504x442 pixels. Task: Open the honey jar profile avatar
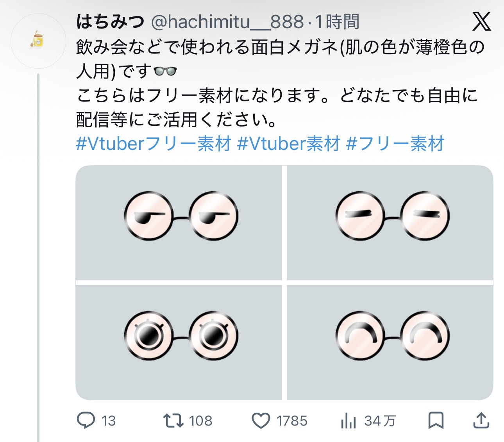pyautogui.click(x=38, y=41)
